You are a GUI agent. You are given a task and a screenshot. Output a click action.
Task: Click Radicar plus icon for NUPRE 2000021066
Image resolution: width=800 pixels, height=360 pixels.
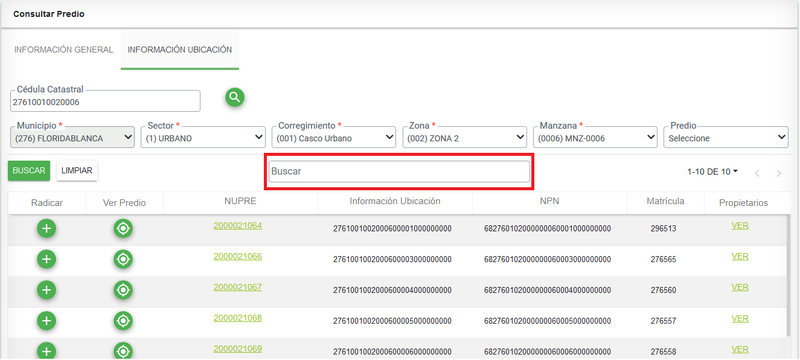tap(46, 260)
